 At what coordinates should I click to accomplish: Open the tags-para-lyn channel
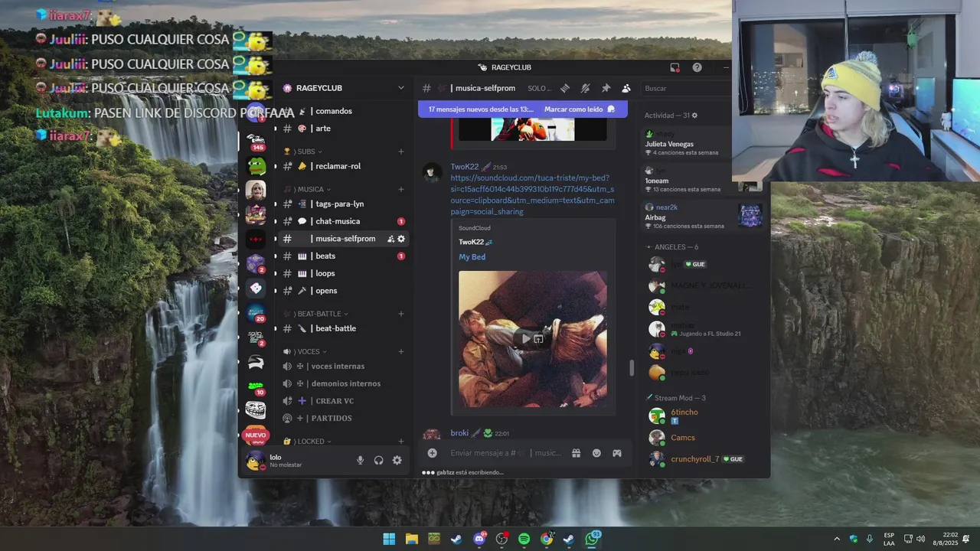click(344, 204)
